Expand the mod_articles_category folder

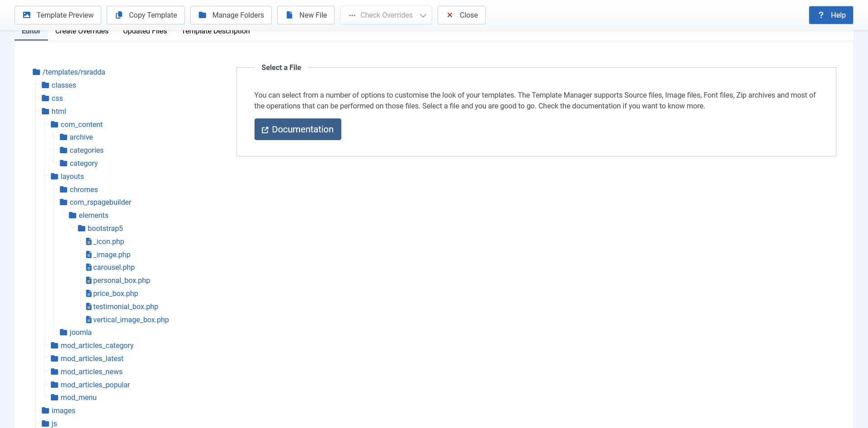(97, 346)
